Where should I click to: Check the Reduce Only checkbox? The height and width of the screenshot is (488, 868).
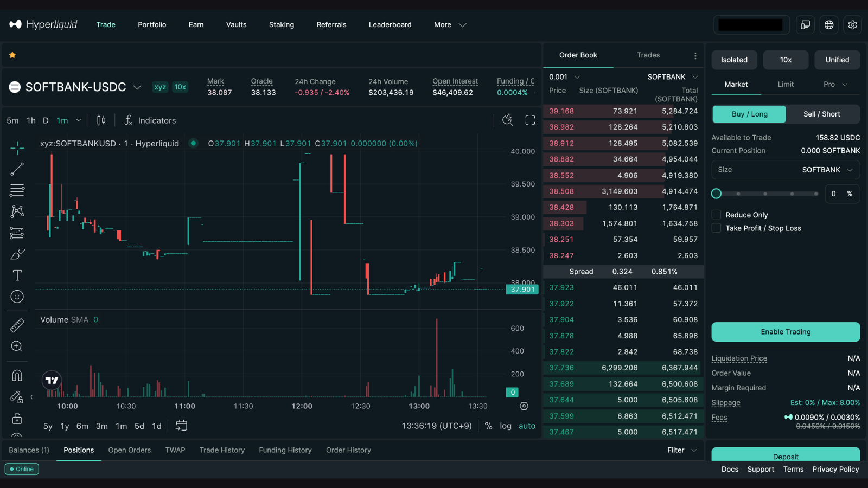[716, 215]
